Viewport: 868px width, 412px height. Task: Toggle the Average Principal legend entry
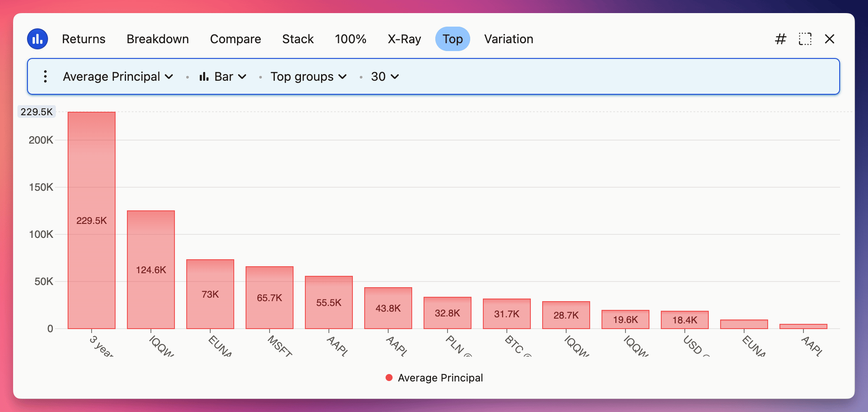(x=434, y=378)
